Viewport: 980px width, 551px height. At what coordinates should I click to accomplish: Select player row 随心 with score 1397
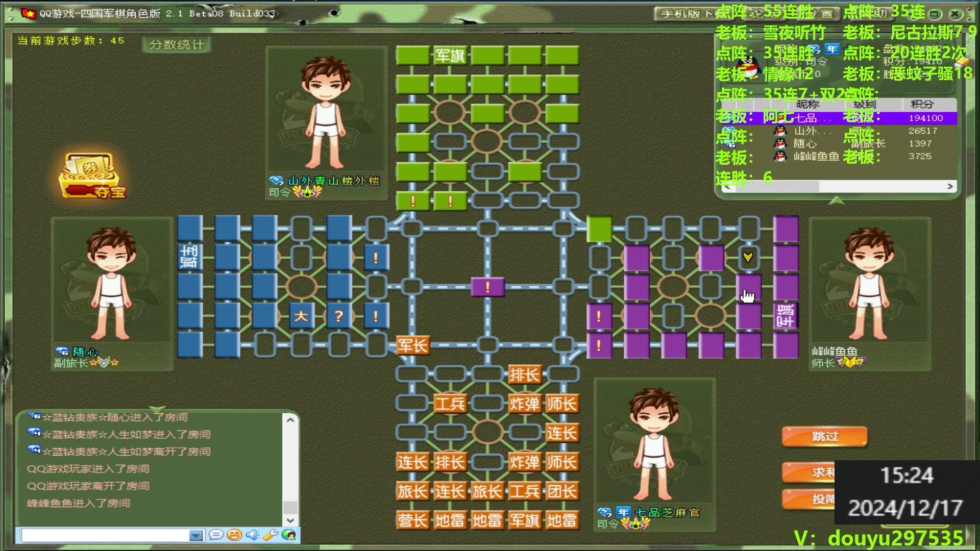(x=839, y=143)
